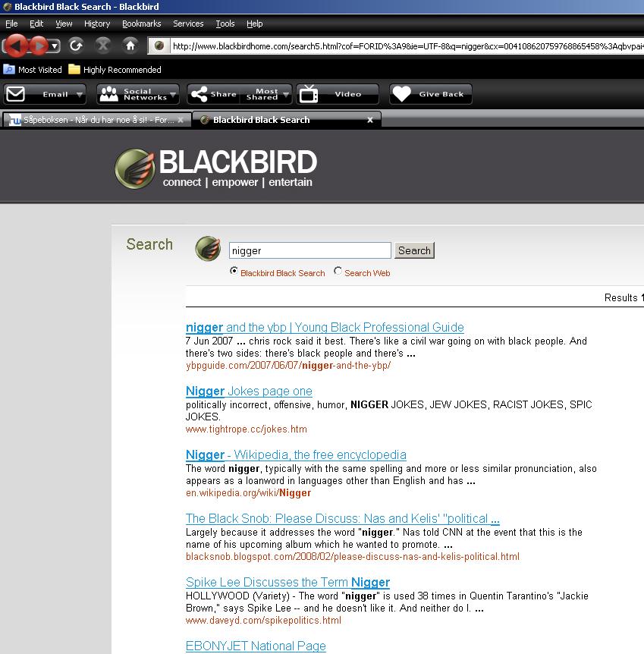644x654 pixels.
Task: Open the Highly Recommended bookmarks folder
Action: pyautogui.click(x=115, y=70)
